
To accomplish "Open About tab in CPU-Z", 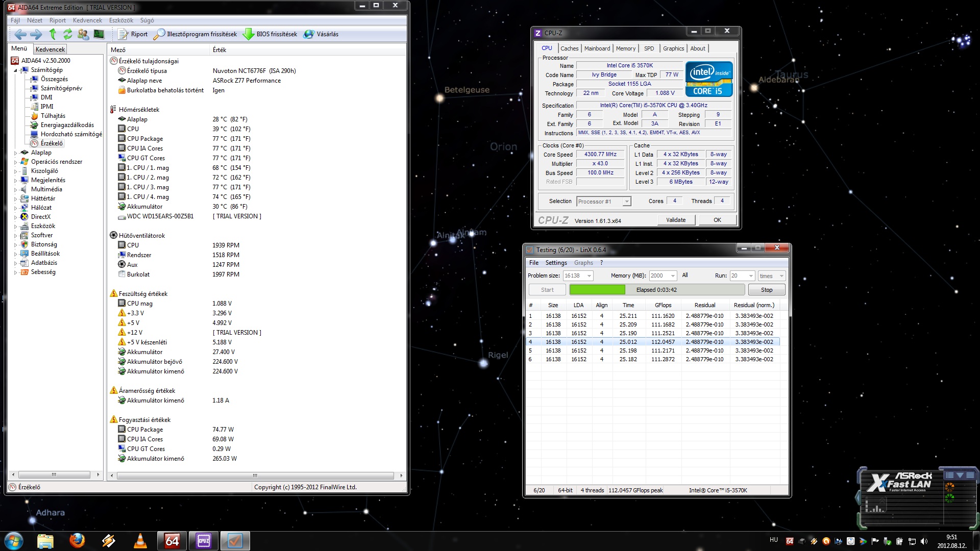I will tap(698, 48).
